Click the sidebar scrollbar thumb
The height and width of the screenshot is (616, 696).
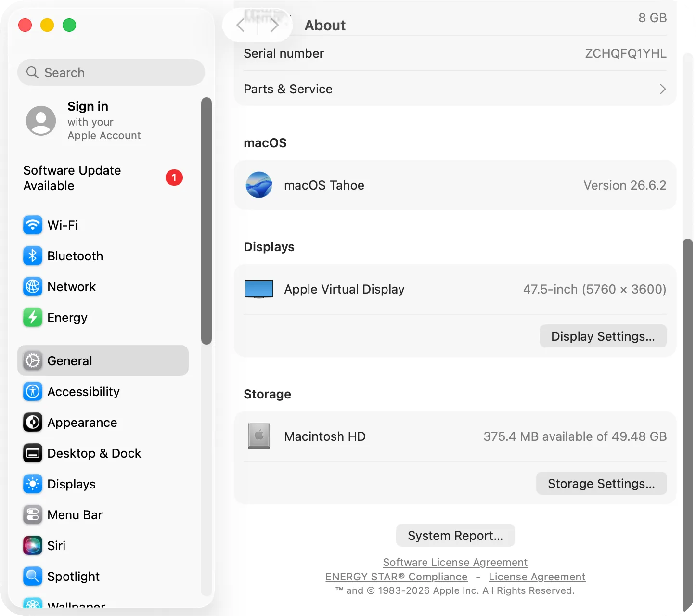[206, 221]
